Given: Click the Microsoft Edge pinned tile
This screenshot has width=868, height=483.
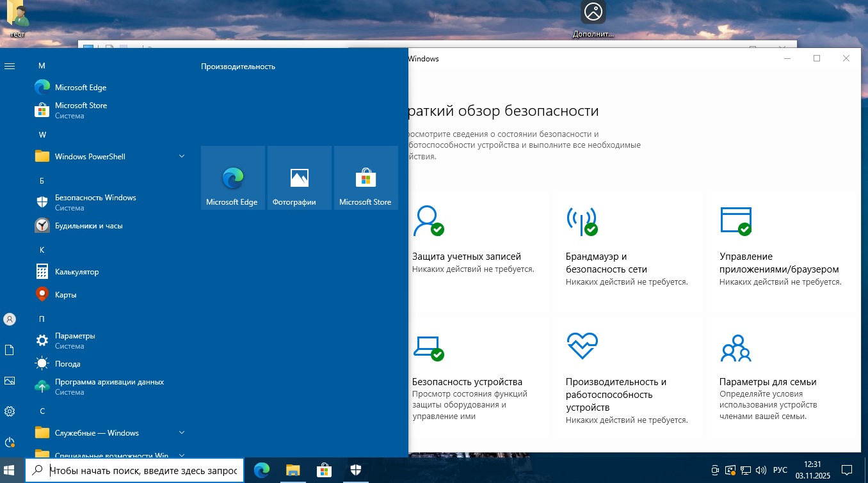Looking at the screenshot, I should click(x=233, y=178).
